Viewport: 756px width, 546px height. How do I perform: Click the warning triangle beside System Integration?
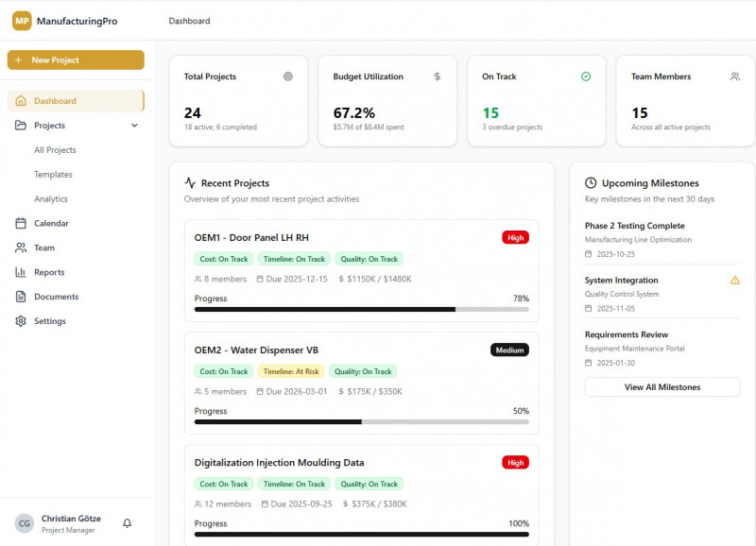(734, 281)
